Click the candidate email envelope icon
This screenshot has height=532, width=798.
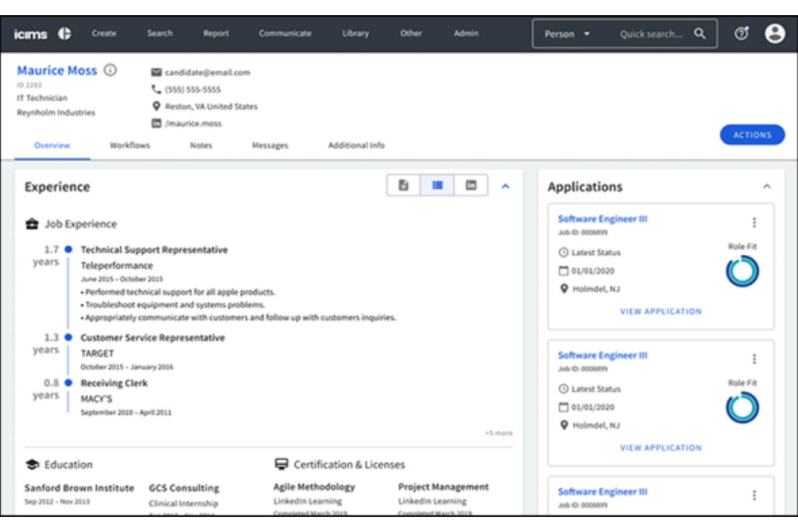pyautogui.click(x=156, y=72)
